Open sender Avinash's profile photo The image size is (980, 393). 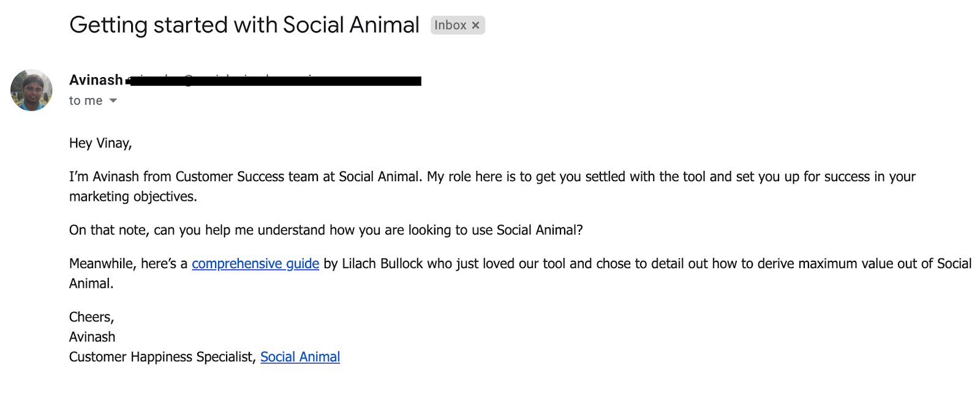(31, 90)
